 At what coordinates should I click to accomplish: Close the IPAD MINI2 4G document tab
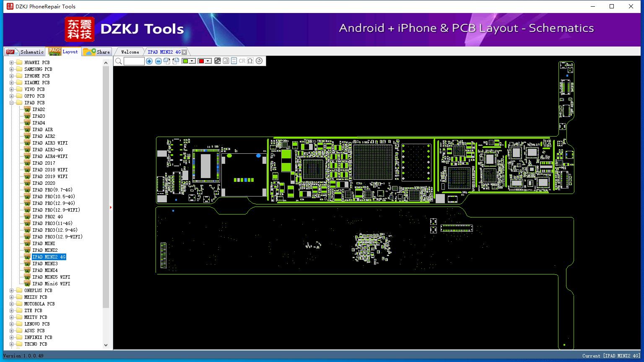point(184,52)
